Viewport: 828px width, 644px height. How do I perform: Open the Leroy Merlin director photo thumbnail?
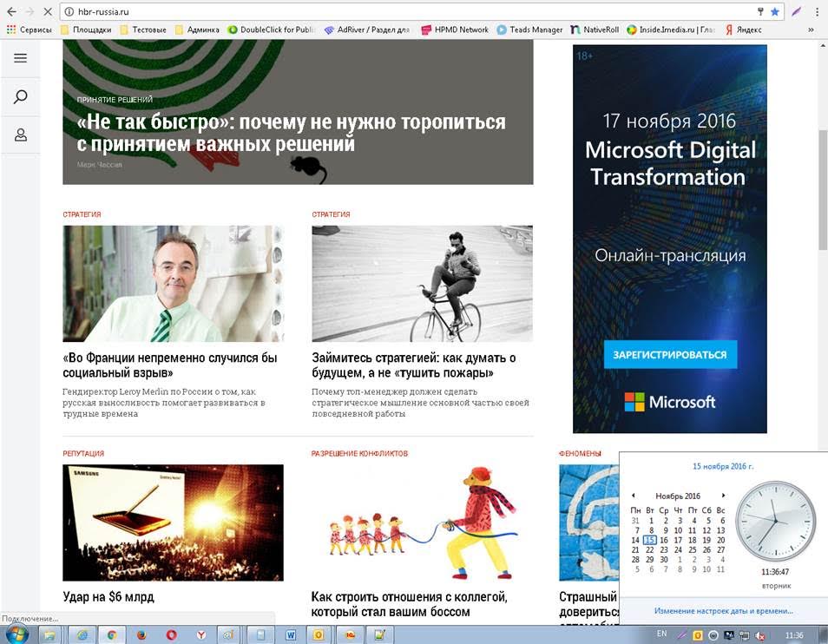pos(174,284)
